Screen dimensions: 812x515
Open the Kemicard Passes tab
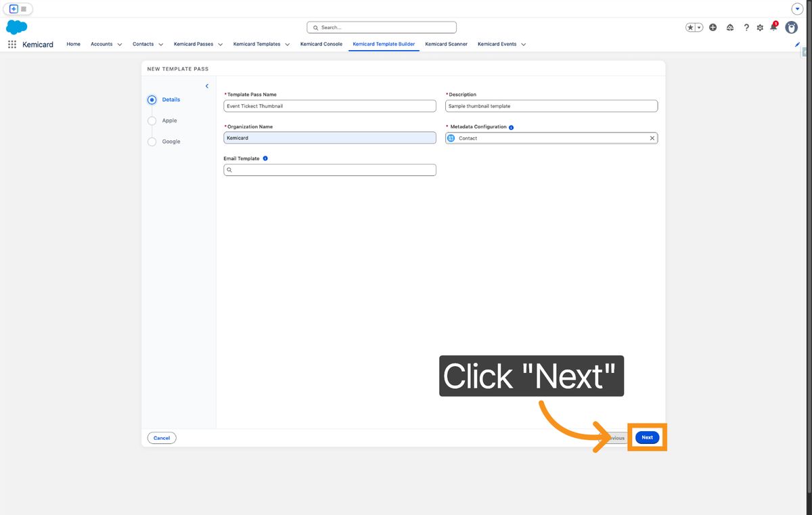(x=194, y=44)
